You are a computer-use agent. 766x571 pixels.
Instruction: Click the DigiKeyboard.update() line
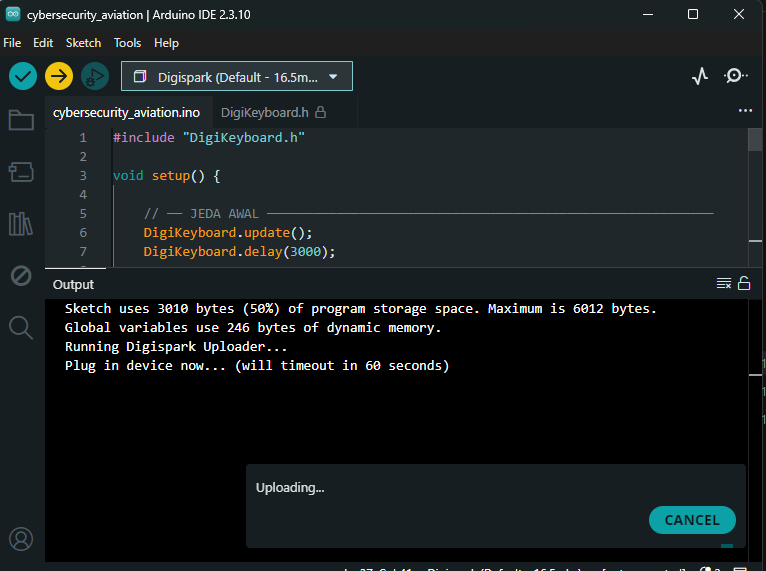228,233
